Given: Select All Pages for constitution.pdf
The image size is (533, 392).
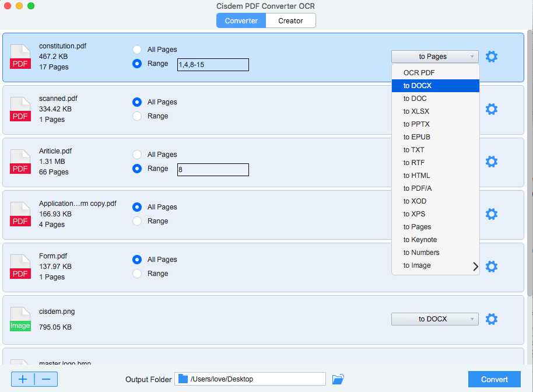Looking at the screenshot, I should 137,50.
